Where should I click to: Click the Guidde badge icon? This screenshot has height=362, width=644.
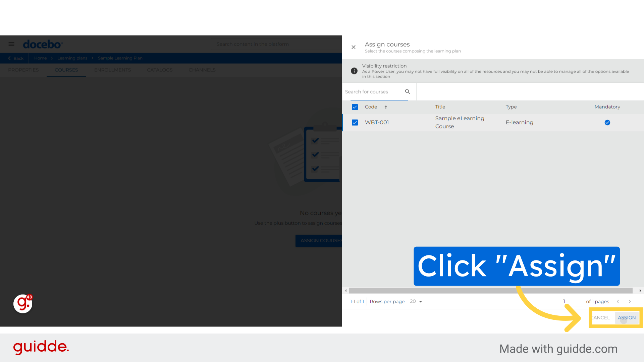click(x=22, y=304)
